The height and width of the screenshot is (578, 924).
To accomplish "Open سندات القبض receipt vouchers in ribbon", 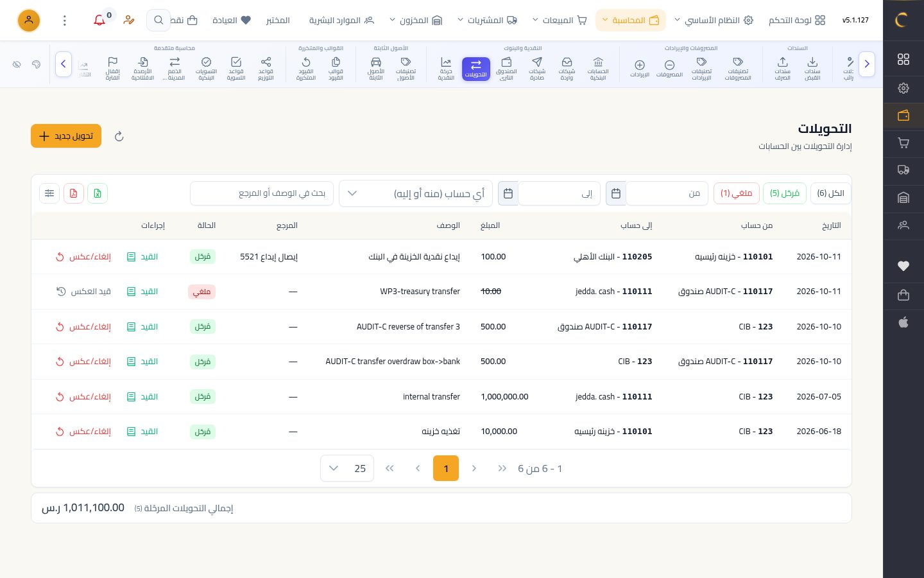I will click(x=812, y=68).
